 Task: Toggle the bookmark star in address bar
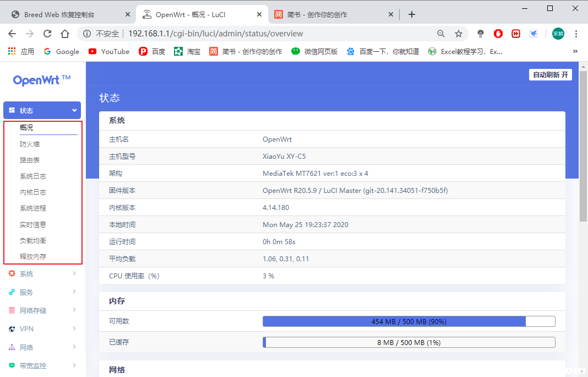click(x=459, y=33)
